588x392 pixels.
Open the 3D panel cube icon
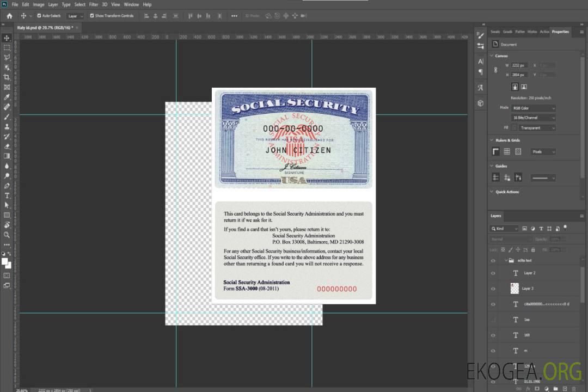[480, 103]
